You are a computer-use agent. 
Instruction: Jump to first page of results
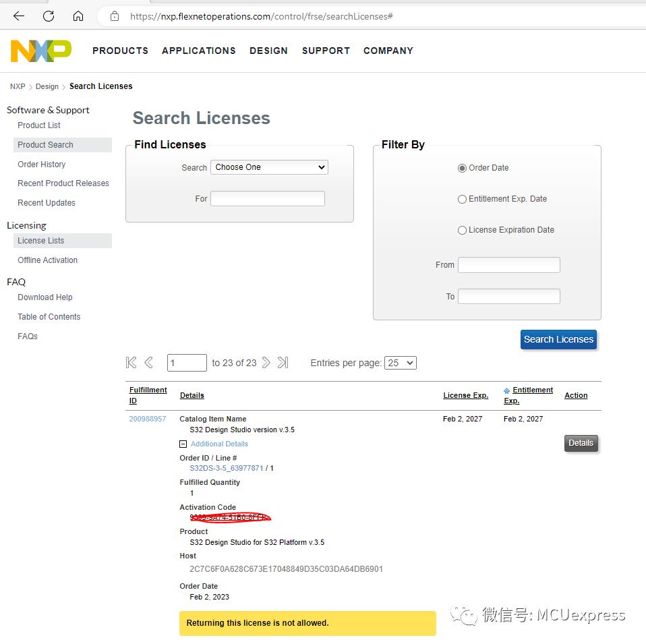[x=131, y=363]
